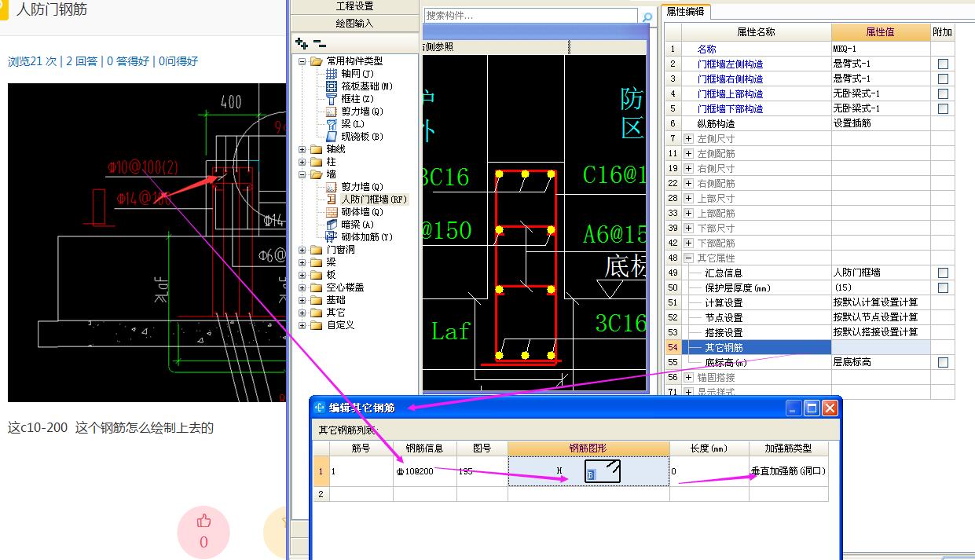Click the 钢筋图形 column header in dialog

[x=588, y=448]
